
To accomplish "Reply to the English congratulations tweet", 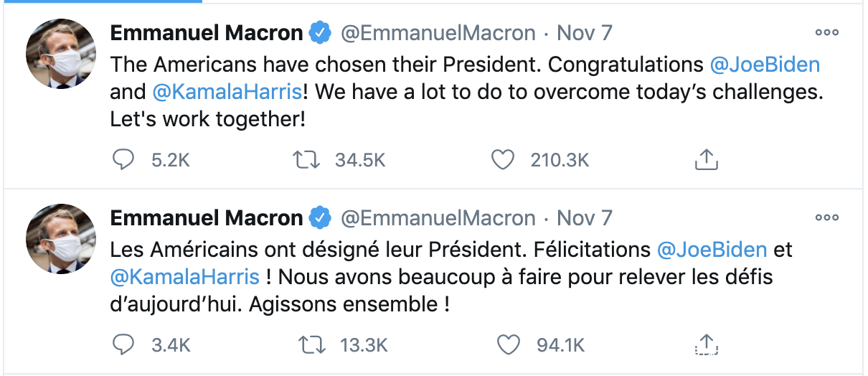I will point(124,160).
